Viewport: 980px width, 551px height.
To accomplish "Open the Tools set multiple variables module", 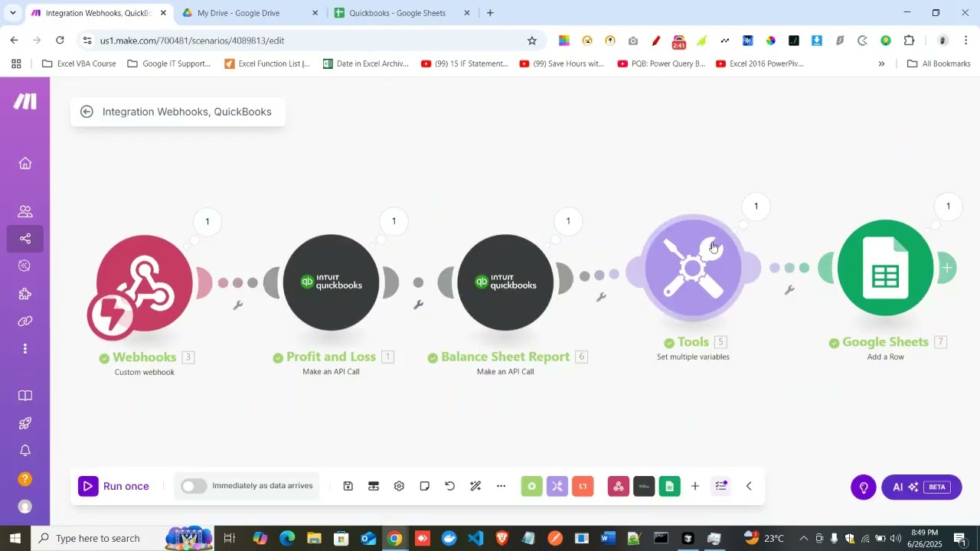I will (693, 268).
